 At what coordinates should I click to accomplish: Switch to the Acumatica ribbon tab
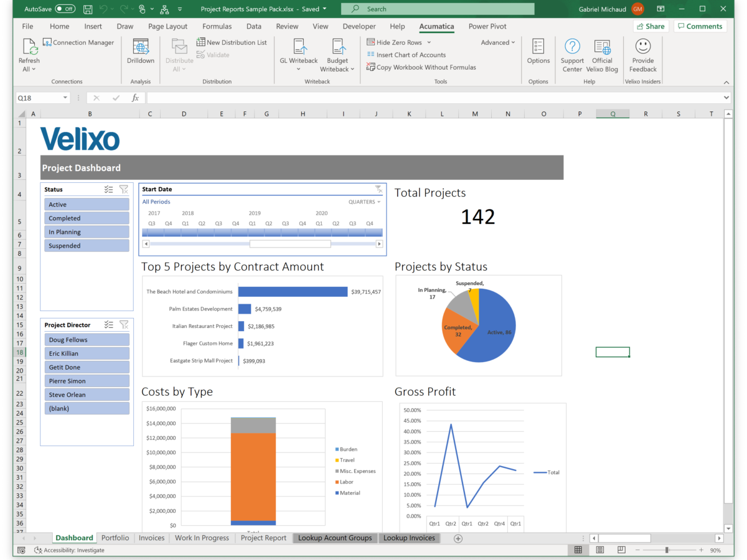436,26
